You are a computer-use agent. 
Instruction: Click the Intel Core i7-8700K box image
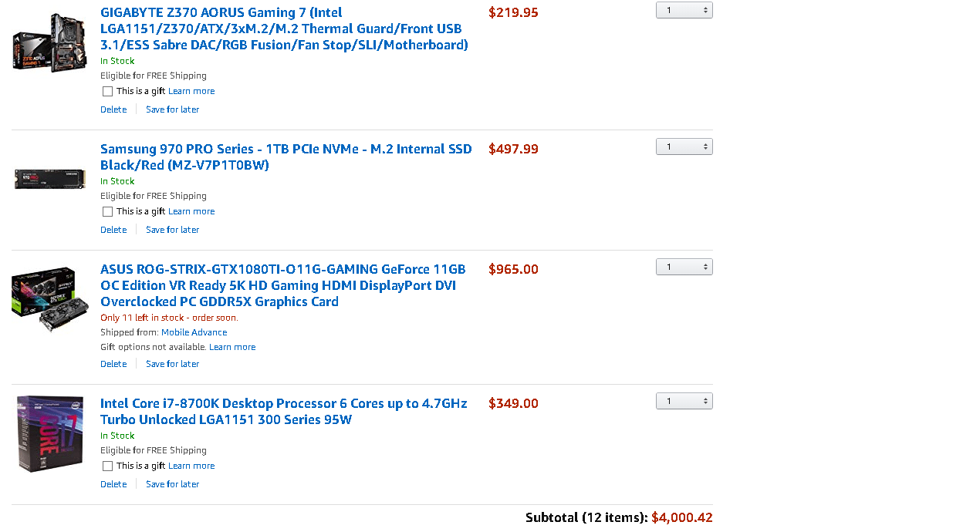pos(50,433)
